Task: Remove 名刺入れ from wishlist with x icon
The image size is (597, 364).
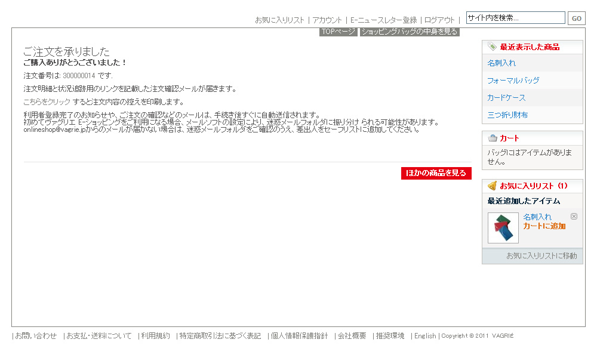Action: 574,216
